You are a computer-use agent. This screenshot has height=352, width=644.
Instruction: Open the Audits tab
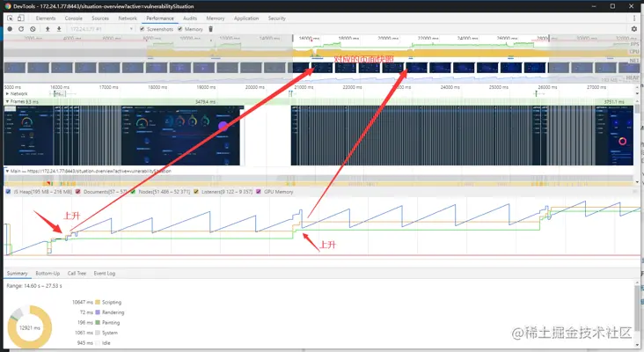coord(190,18)
